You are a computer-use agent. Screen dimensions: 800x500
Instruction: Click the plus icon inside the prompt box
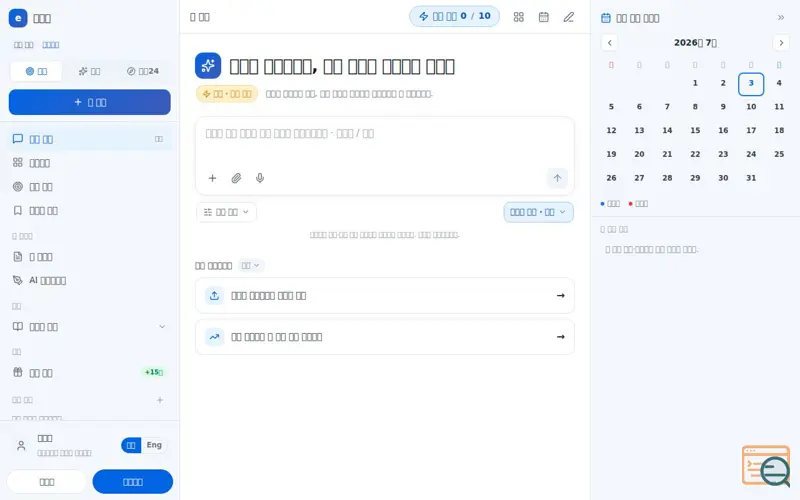coord(212,178)
